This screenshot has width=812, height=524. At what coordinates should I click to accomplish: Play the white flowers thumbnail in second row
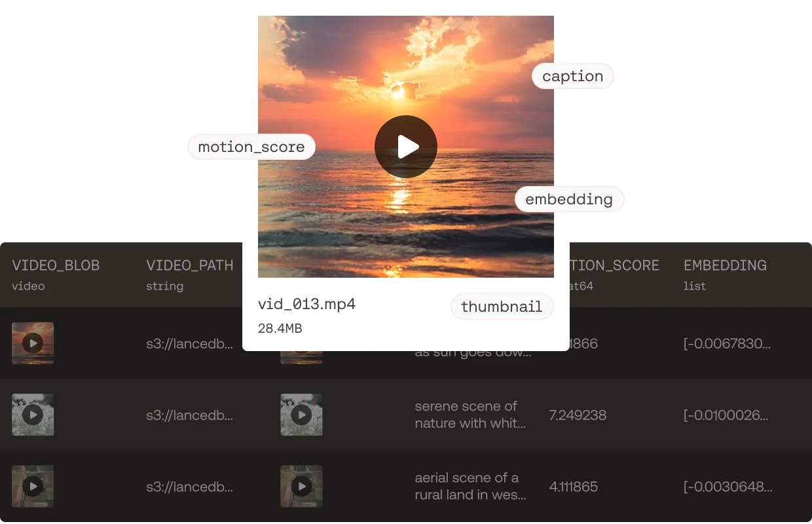click(x=301, y=415)
